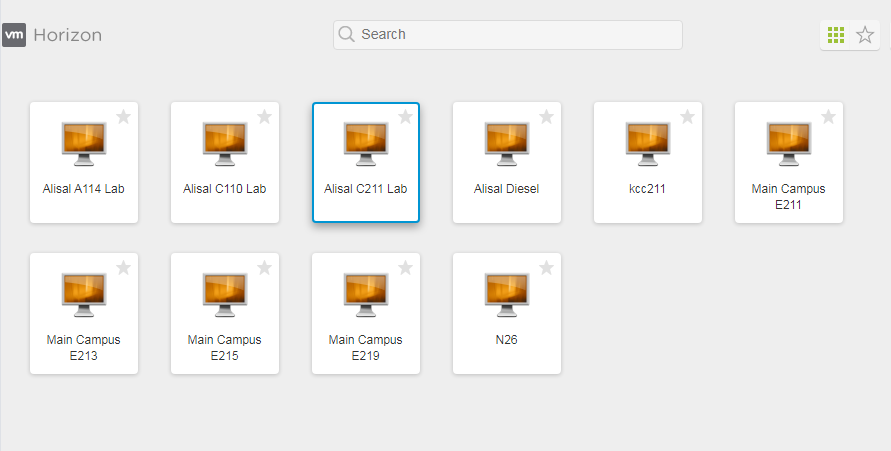Click the magnifying glass search icon
Viewport: 891px width, 451px height.
(x=347, y=34)
